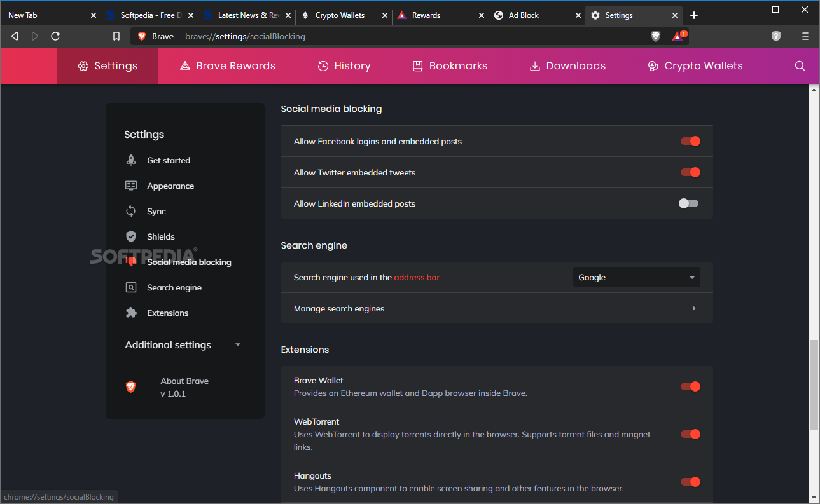Open the Google search engine dropdown
The height and width of the screenshot is (504, 820).
pyautogui.click(x=636, y=277)
